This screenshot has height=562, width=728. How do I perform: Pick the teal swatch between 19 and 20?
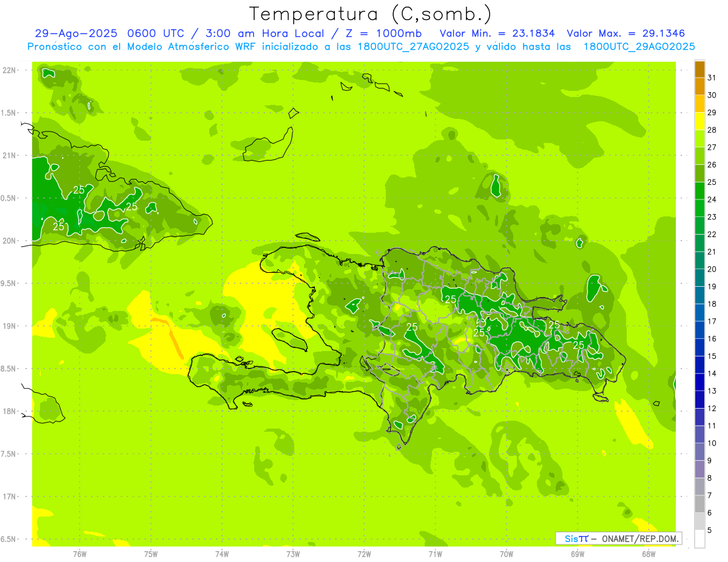699,278
